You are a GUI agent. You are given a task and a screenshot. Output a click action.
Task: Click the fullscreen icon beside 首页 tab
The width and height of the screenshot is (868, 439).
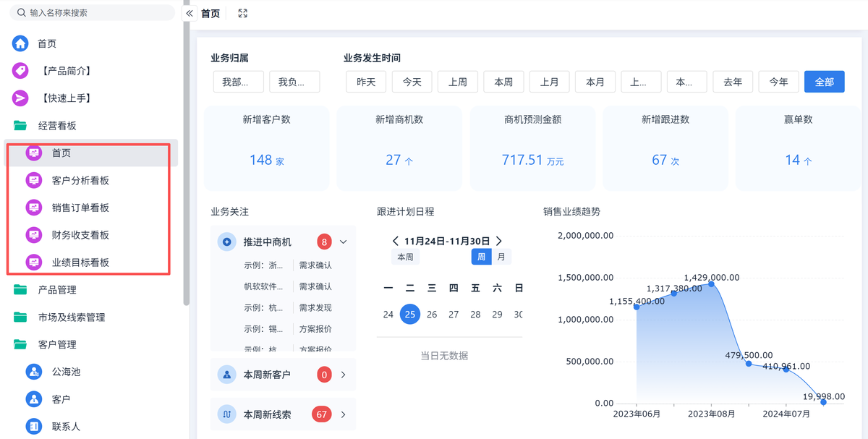242,13
